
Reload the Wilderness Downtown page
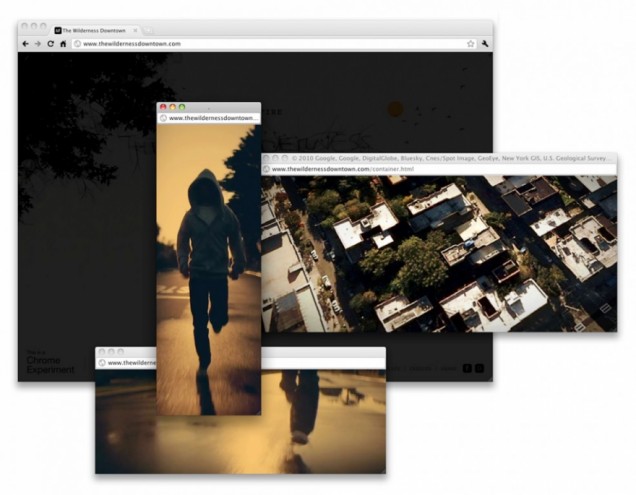[x=50, y=44]
